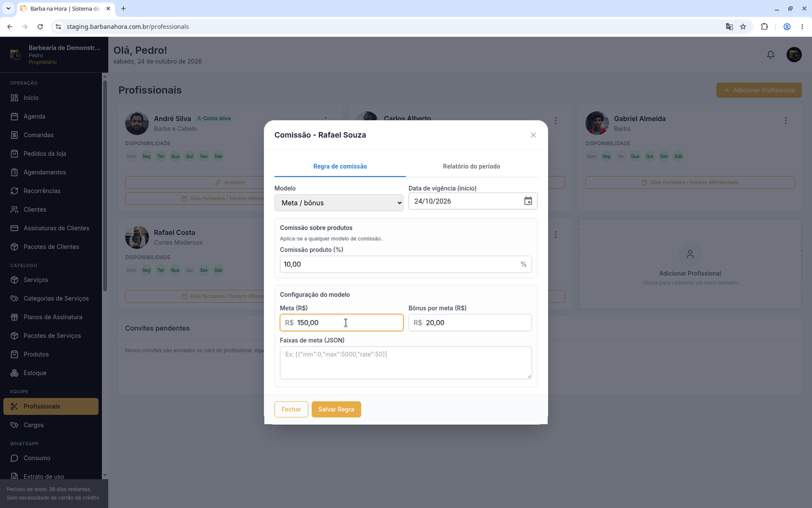Viewport: 812px width, 508px height.
Task: Open the browser tab search chevron
Action: point(8,9)
